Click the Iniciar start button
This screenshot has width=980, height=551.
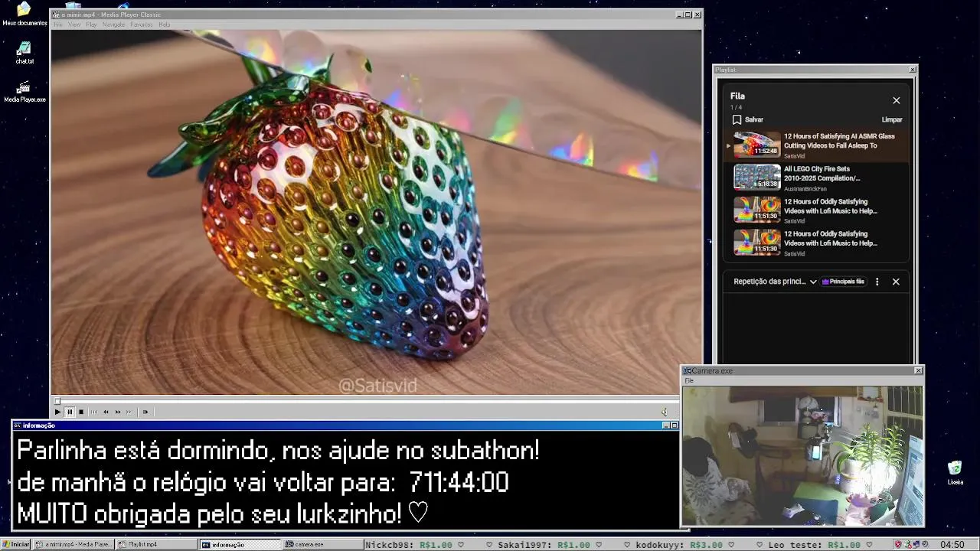(x=16, y=544)
